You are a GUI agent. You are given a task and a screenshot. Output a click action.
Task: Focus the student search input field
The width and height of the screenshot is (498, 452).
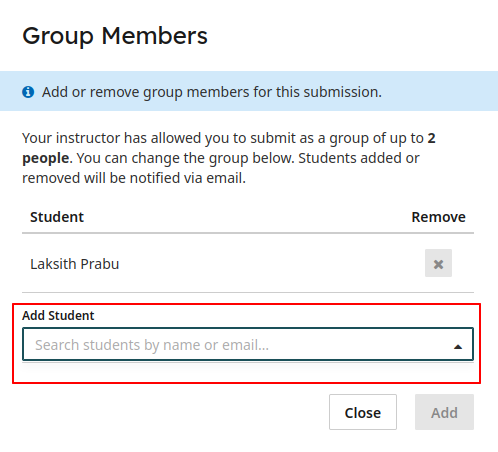point(248,344)
